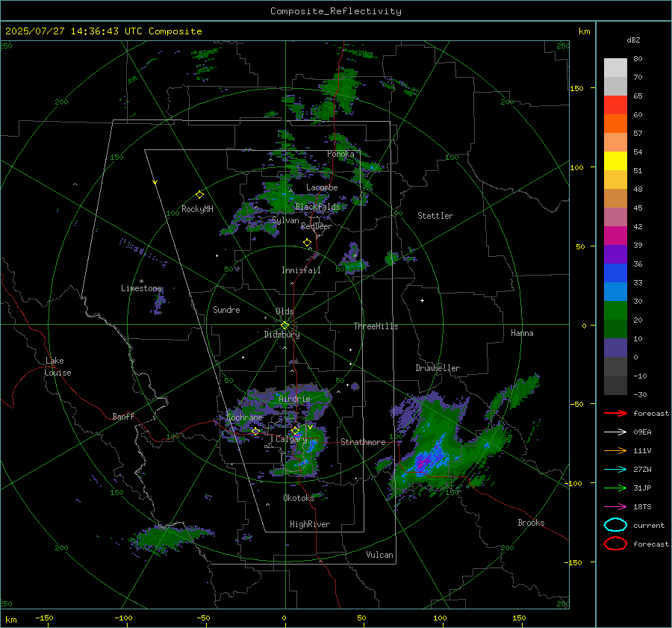Click the Composite_Reflectivity title

click(x=336, y=11)
